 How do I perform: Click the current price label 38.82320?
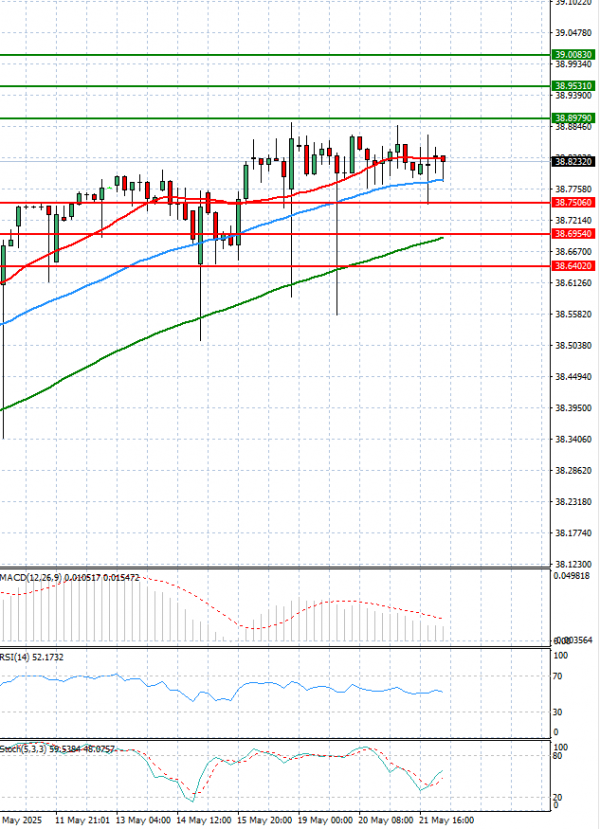coord(574,162)
